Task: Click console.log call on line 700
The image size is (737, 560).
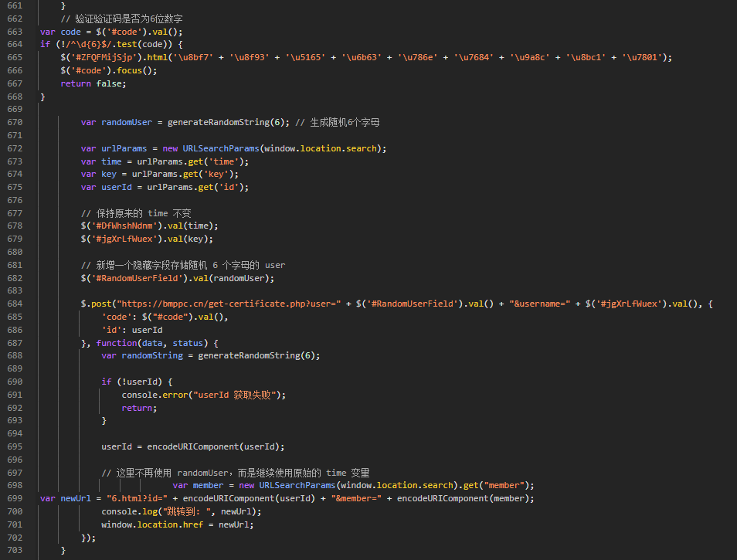Action: point(181,511)
